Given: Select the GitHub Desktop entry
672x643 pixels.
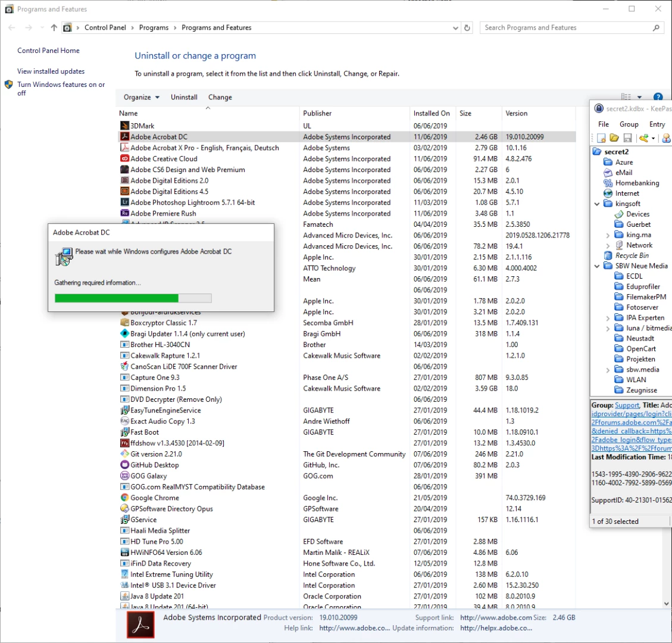Looking at the screenshot, I should point(347,465).
